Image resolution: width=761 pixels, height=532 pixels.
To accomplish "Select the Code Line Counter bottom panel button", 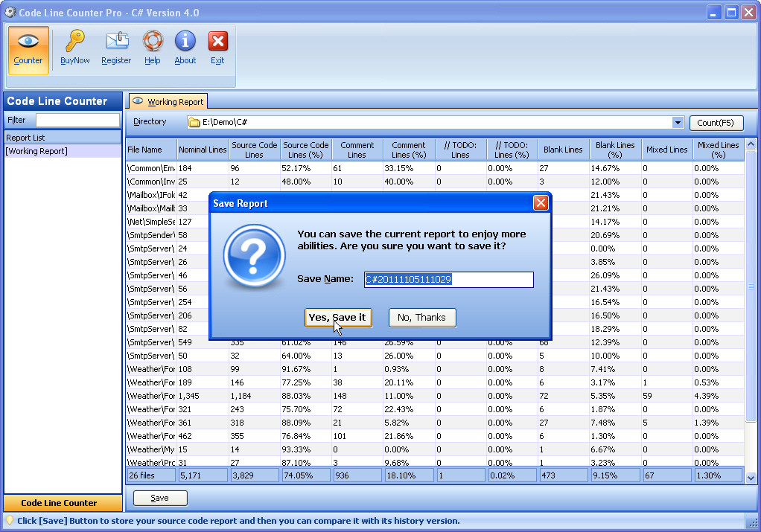I will 63,503.
